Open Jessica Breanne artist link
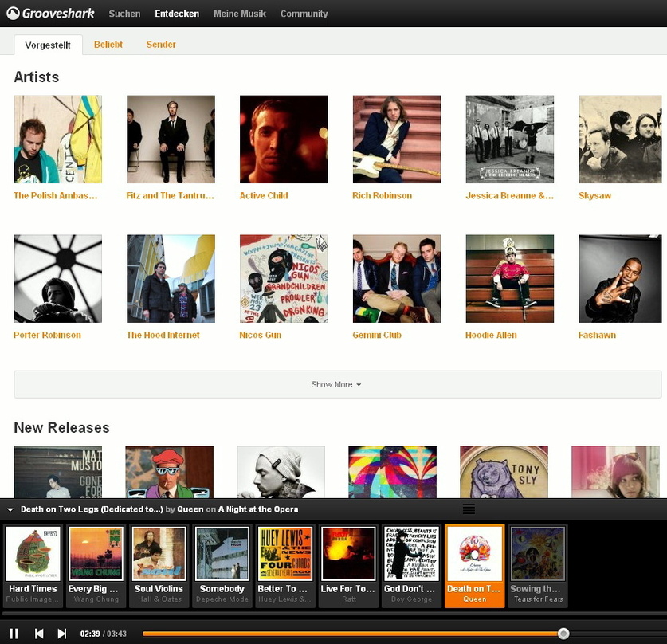Image resolution: width=667 pixels, height=644 pixels. click(x=509, y=195)
